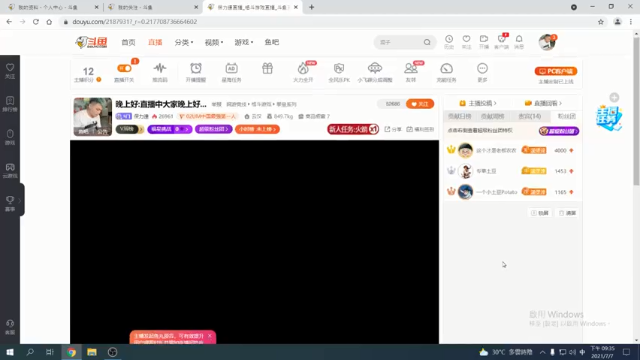Click the newcomer task rocket banner
Image resolution: width=640 pixels, height=360 pixels.
click(353, 129)
